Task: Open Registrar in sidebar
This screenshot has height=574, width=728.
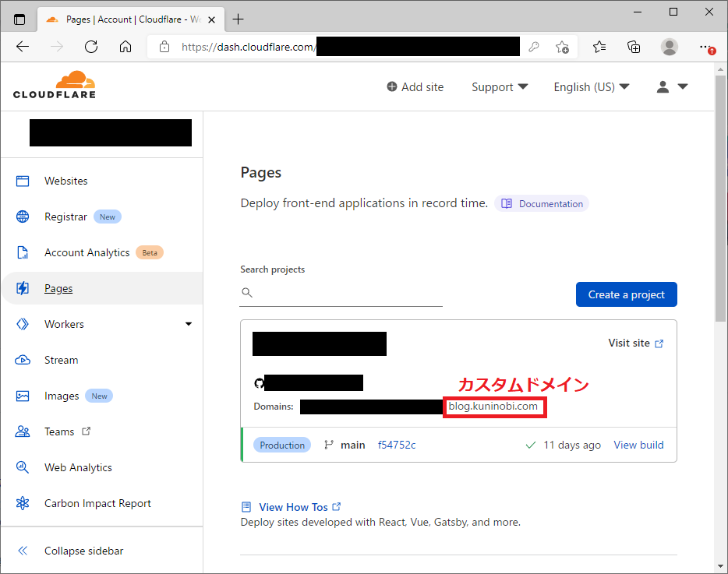Action: click(x=65, y=217)
